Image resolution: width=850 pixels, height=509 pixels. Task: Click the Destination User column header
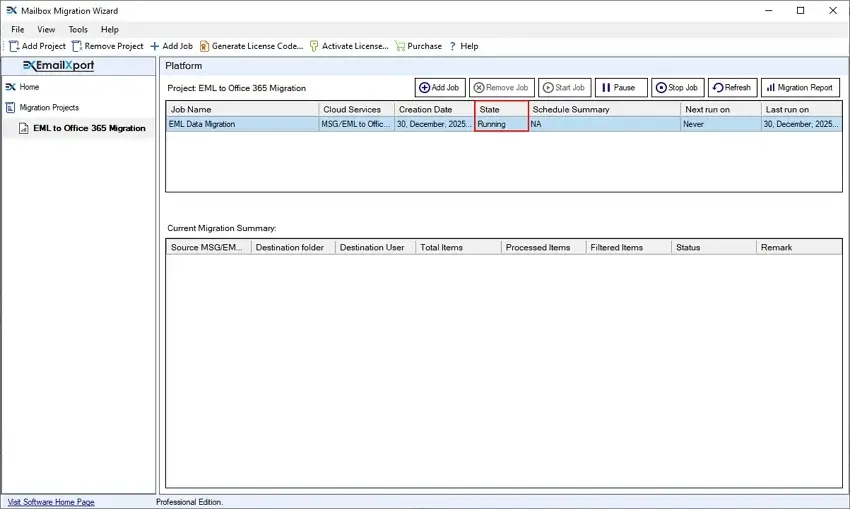click(x=375, y=247)
